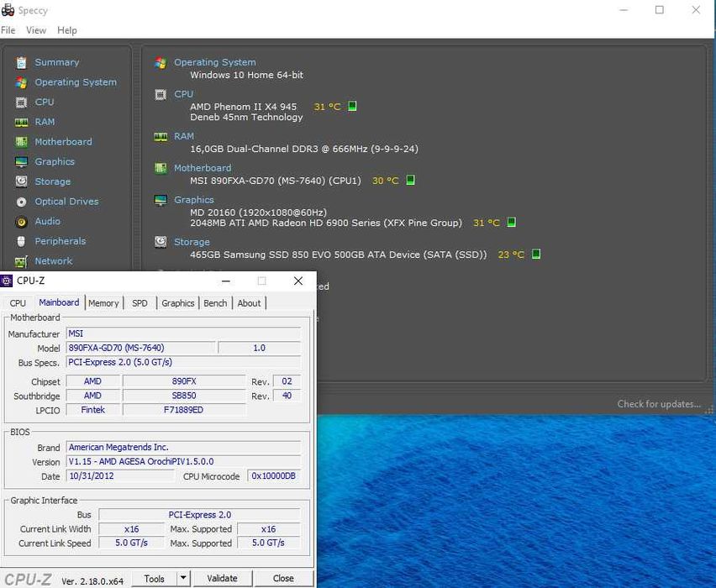
Task: Click the board icon beside the Motherboard heading
Action: 161,169
